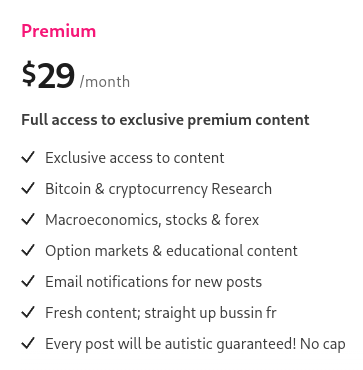Click the word Research in the feature list

(242, 189)
